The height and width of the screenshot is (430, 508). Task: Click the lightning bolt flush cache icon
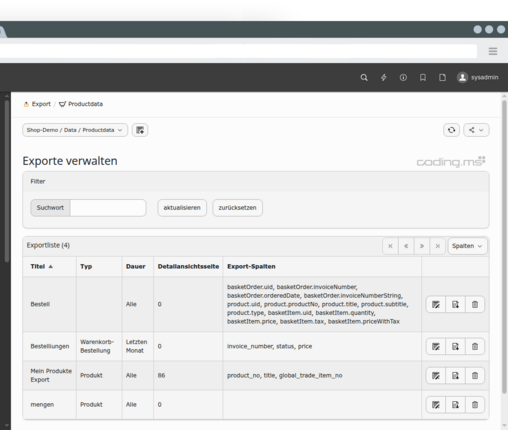384,77
